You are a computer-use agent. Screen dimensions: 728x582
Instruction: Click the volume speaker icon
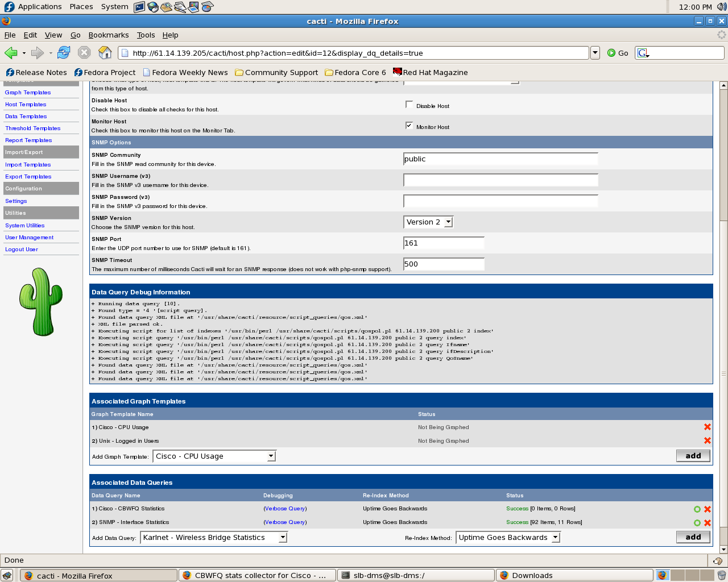pos(721,7)
